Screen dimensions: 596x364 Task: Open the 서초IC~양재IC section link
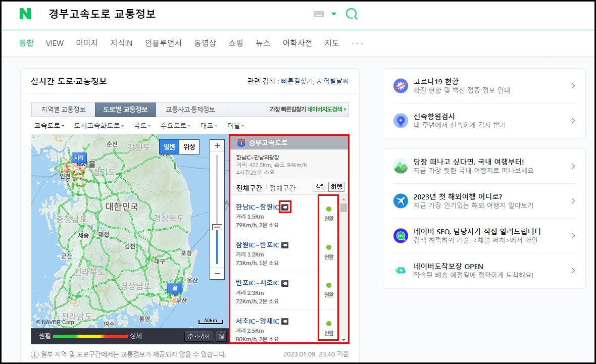pyautogui.click(x=257, y=321)
